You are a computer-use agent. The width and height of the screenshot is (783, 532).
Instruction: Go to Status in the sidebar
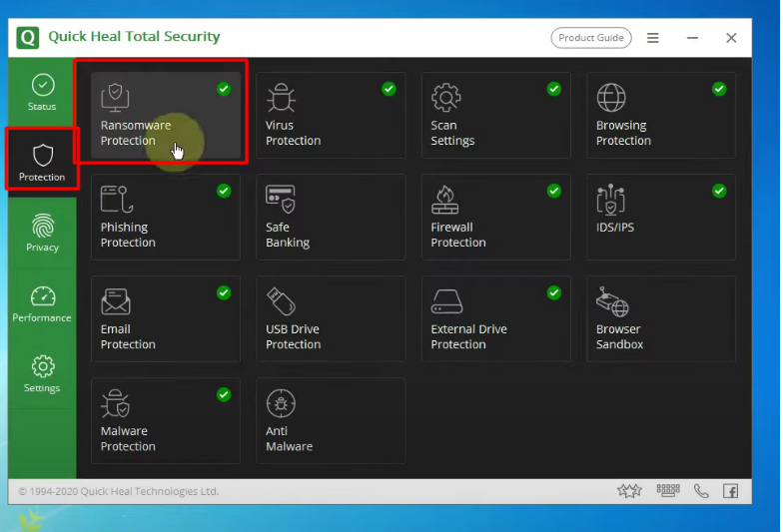(42, 92)
